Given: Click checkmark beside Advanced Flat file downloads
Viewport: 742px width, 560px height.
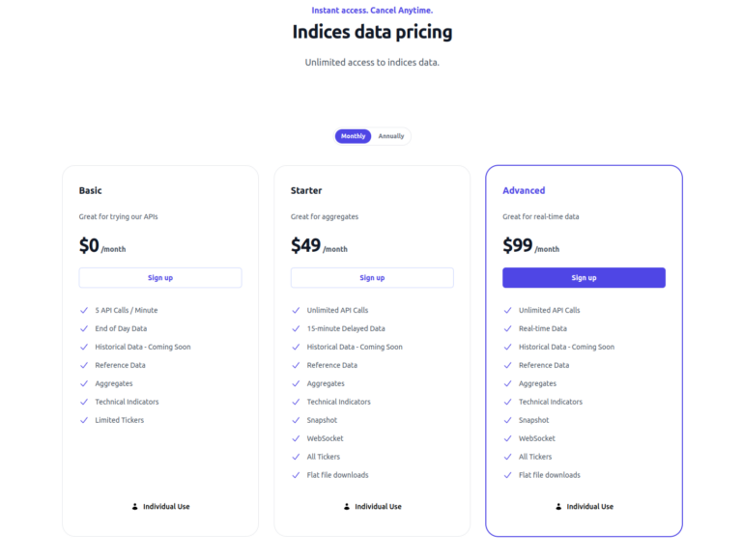Looking at the screenshot, I should [x=508, y=475].
